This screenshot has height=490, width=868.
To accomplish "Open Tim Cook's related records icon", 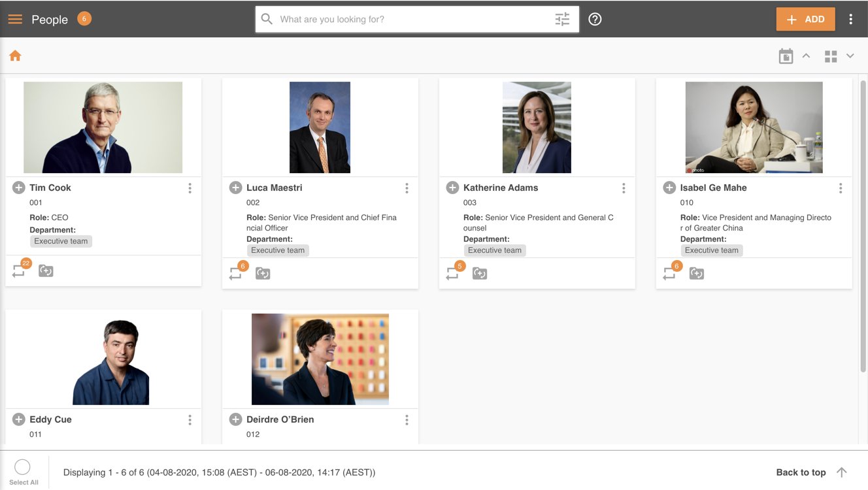I will click(x=19, y=270).
